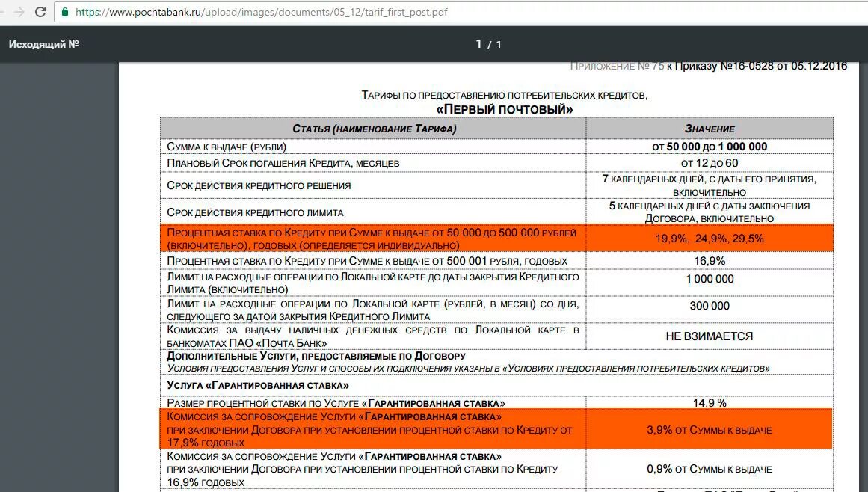Image resolution: width=868 pixels, height=492 pixels.
Task: Click the 'Статья (наименование Тарифа)' column header
Action: [x=374, y=129]
